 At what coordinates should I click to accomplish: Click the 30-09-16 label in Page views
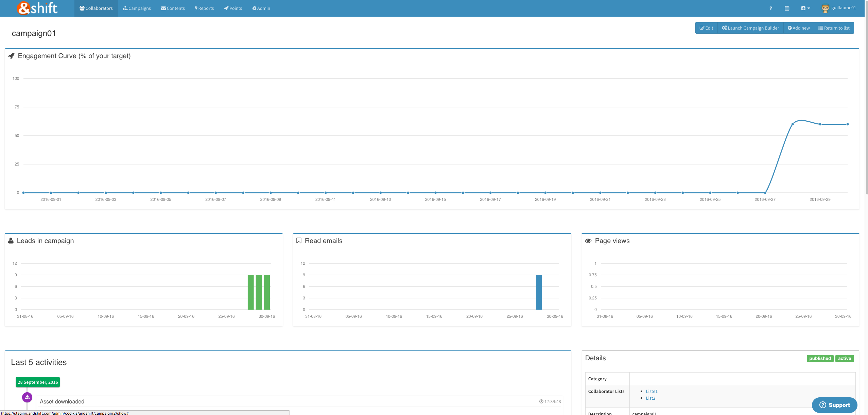click(x=843, y=316)
